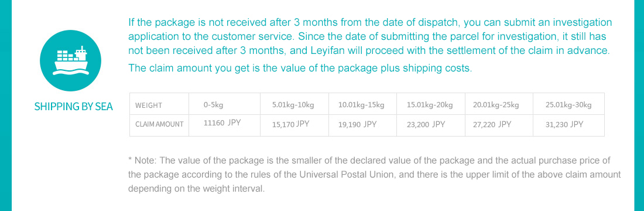Image resolution: width=644 pixels, height=211 pixels.
Task: Click the 20.01kg-25kg weight cell
Action: tap(499, 104)
